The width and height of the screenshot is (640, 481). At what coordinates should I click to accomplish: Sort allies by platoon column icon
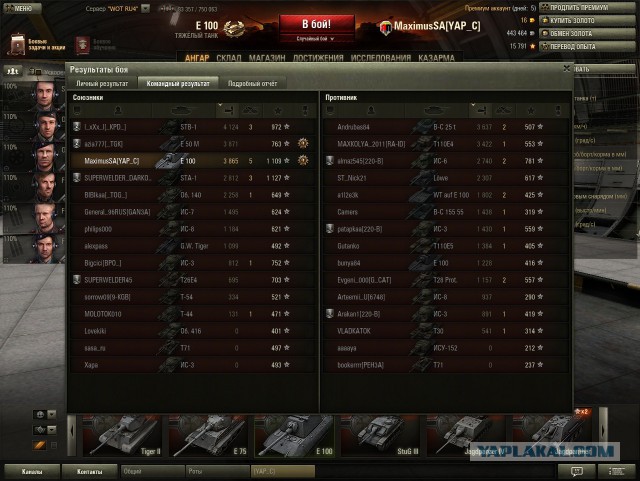[x=77, y=110]
